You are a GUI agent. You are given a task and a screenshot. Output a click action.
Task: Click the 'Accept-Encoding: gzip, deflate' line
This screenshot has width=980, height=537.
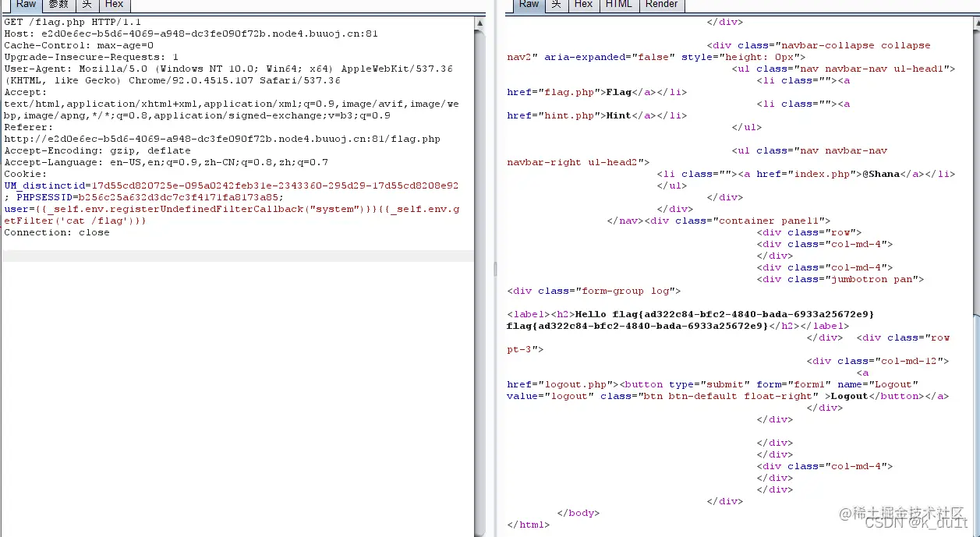pyautogui.click(x=97, y=151)
